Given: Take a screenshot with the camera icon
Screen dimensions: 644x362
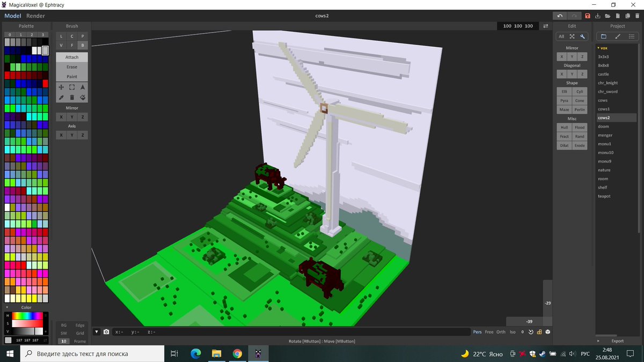Looking at the screenshot, I should point(106,332).
